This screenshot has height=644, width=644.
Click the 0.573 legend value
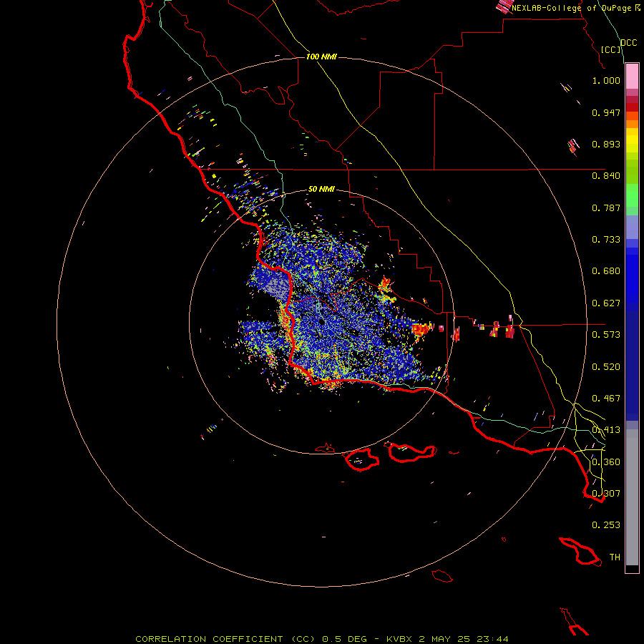pyautogui.click(x=606, y=335)
